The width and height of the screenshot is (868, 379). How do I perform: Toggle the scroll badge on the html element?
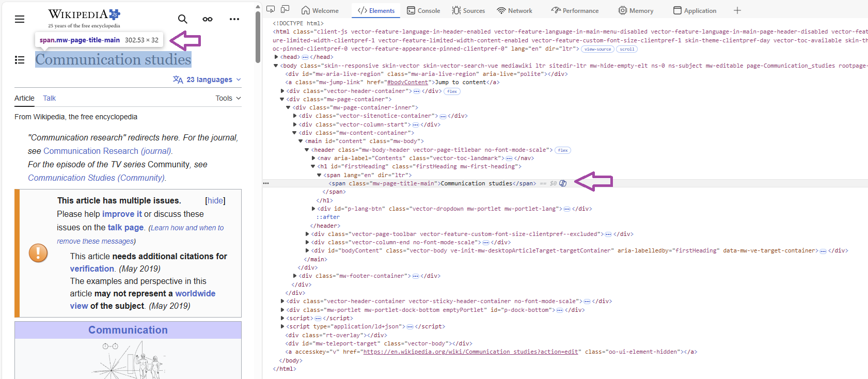[x=627, y=49]
